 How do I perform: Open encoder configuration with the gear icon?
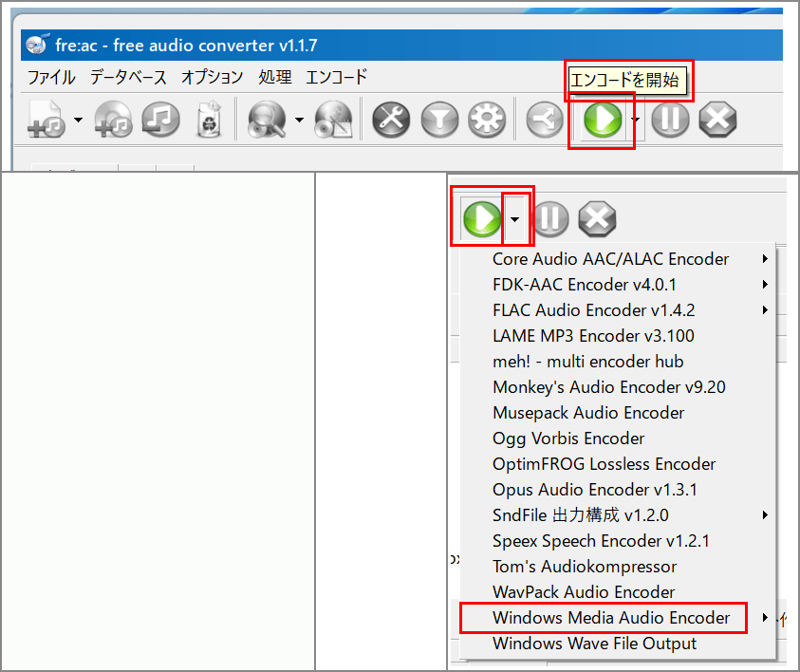pyautogui.click(x=487, y=120)
